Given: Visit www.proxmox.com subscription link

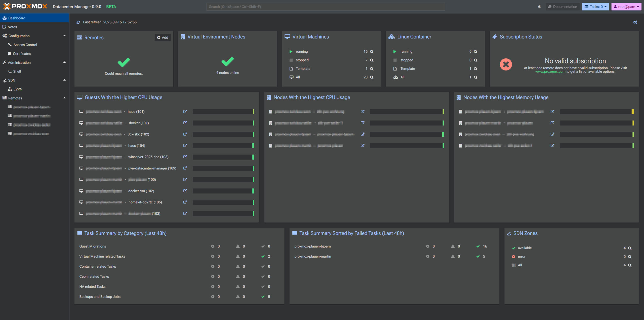Looking at the screenshot, I should 550,72.
